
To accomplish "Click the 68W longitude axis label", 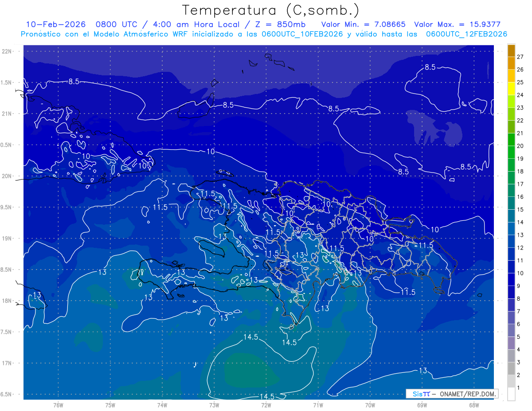I will pos(473,405).
